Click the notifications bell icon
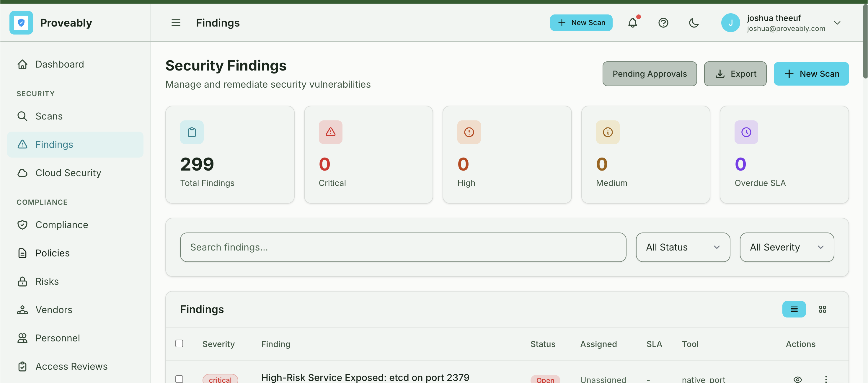 pyautogui.click(x=632, y=23)
